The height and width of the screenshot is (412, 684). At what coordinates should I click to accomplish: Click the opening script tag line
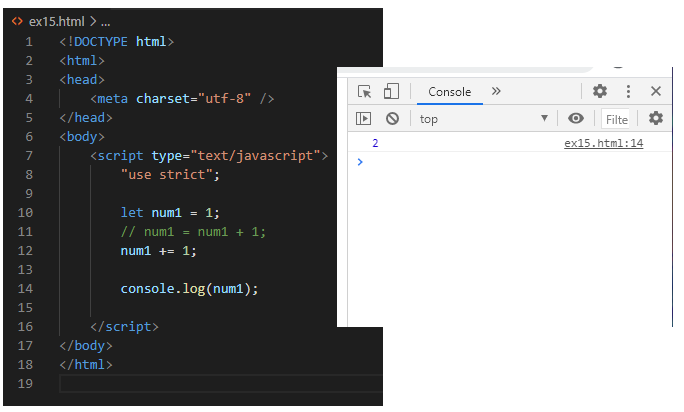[209, 156]
